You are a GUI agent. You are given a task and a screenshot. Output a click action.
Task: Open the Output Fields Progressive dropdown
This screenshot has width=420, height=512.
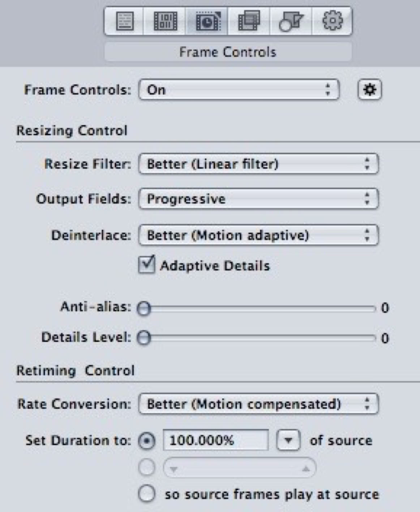click(x=258, y=199)
